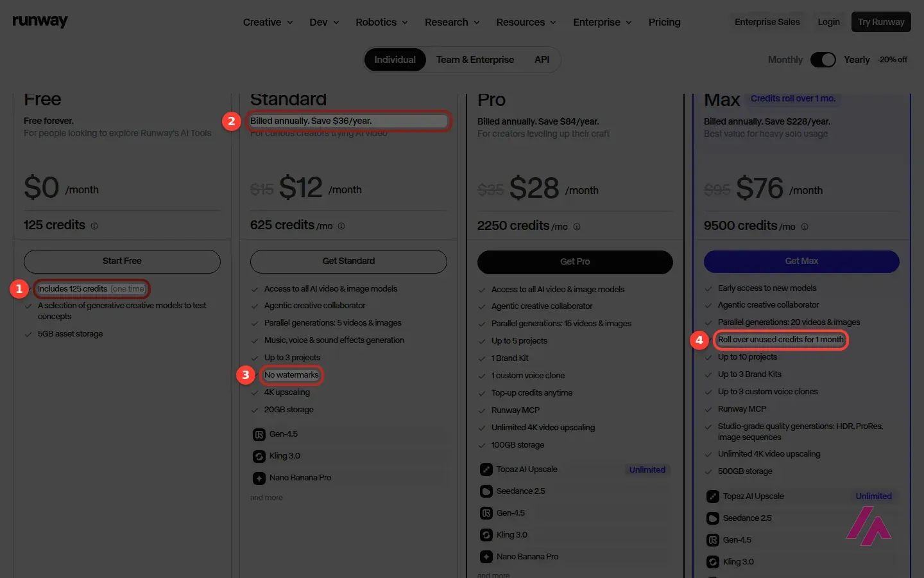The height and width of the screenshot is (578, 924).
Task: Click 'Early access to new models' text
Action: (x=767, y=288)
